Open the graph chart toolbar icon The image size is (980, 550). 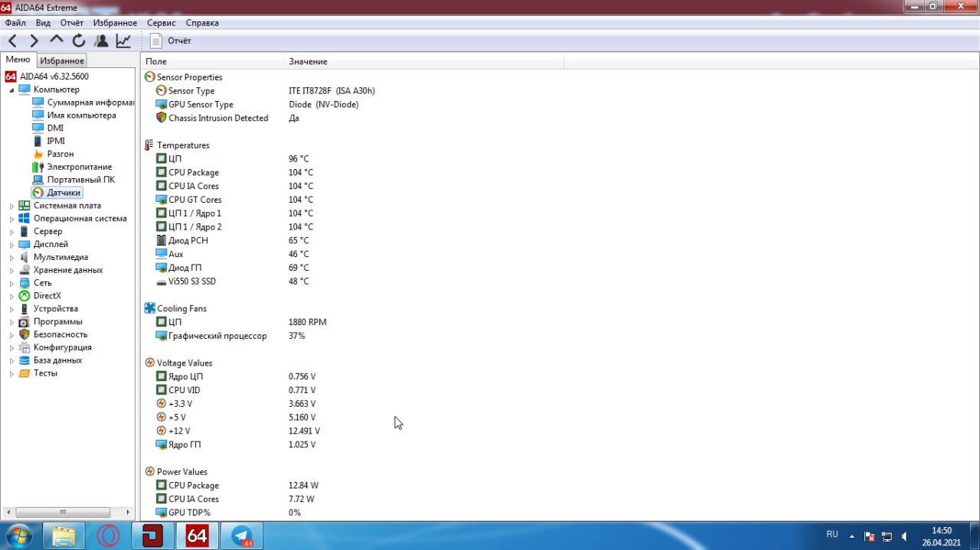123,41
